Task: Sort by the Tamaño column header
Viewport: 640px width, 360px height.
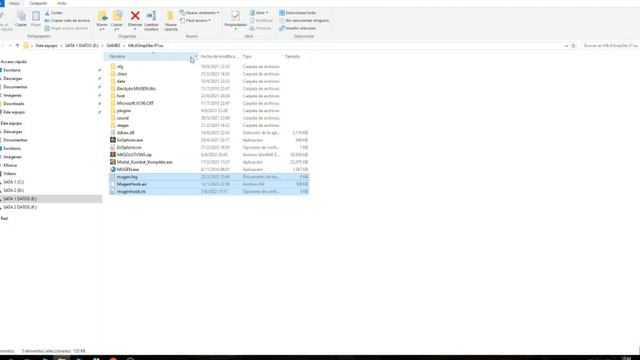Action: [296, 56]
